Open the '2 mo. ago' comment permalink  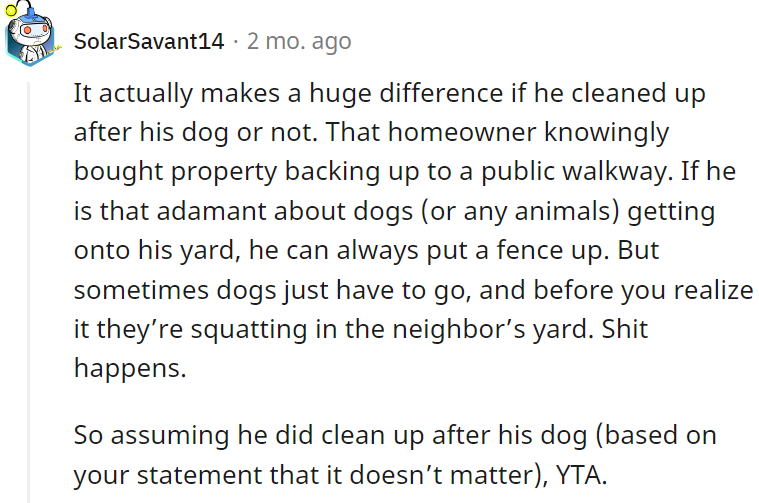click(x=299, y=42)
